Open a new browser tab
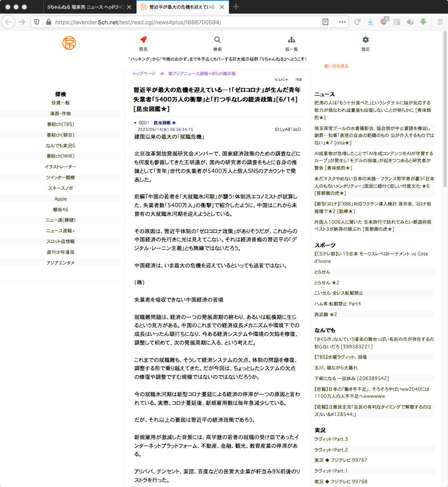This screenshot has height=487, width=448. coord(236,7)
